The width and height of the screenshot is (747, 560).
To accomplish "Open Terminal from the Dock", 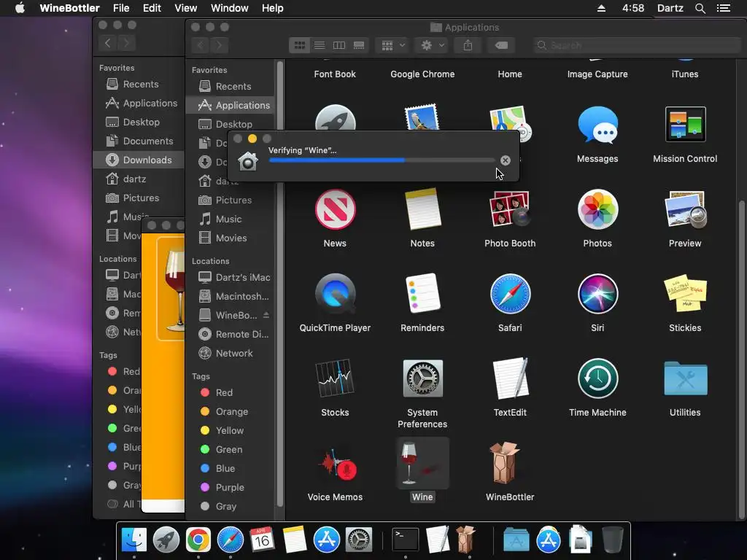I will [x=405, y=540].
